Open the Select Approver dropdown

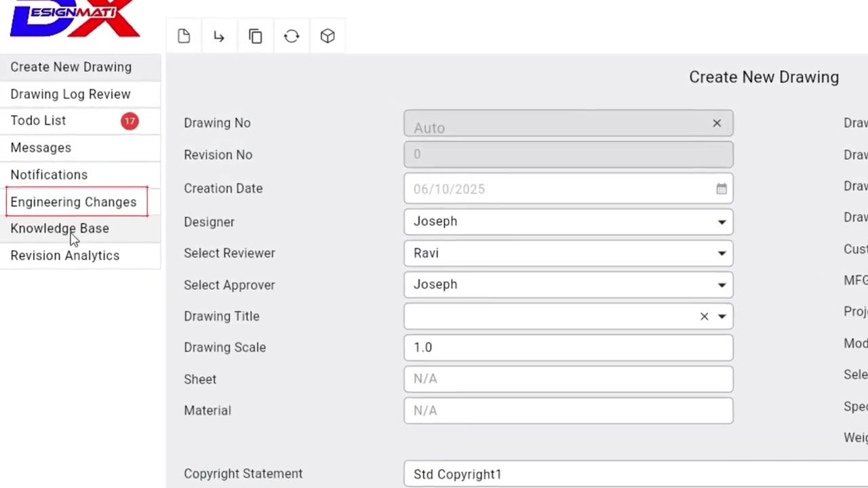tap(722, 285)
